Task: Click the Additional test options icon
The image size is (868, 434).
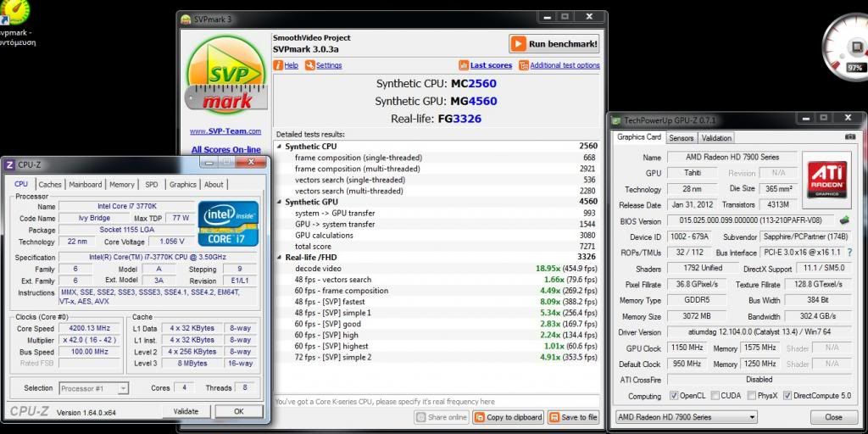Action: (x=524, y=65)
